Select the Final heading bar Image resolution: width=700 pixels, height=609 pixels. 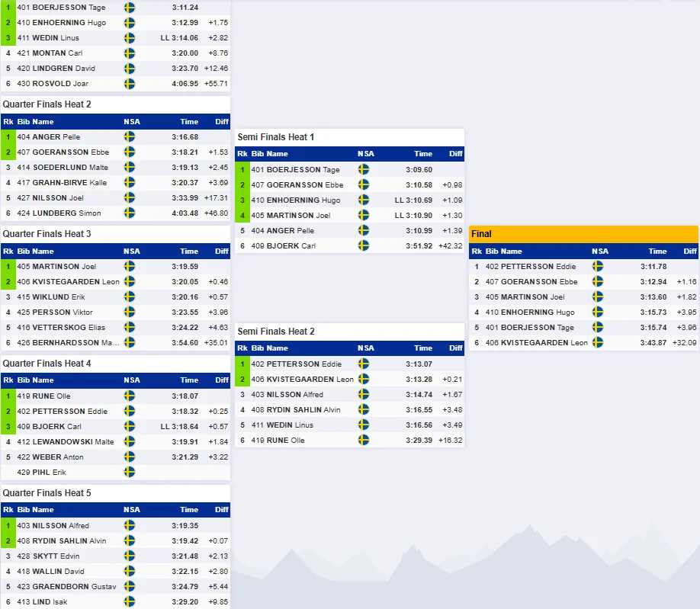click(x=583, y=234)
